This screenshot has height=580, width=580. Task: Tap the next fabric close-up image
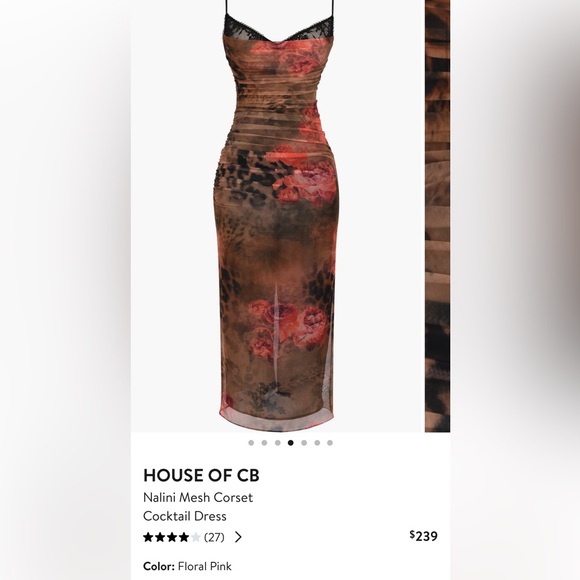point(438,216)
